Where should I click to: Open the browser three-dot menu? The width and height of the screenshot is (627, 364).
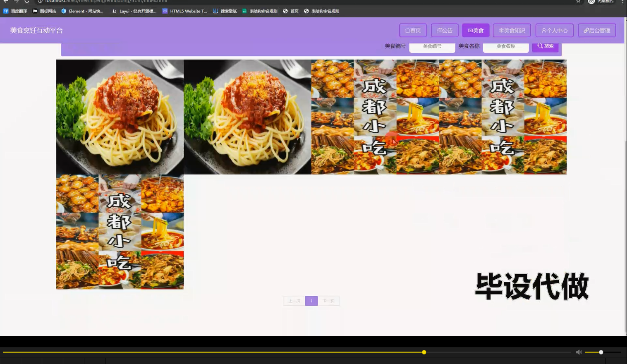(x=622, y=2)
